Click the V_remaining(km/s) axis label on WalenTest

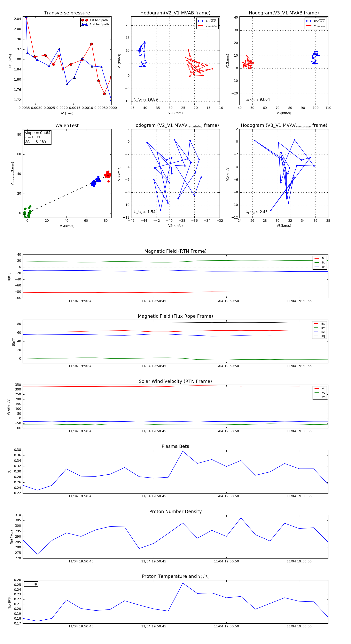12,173
